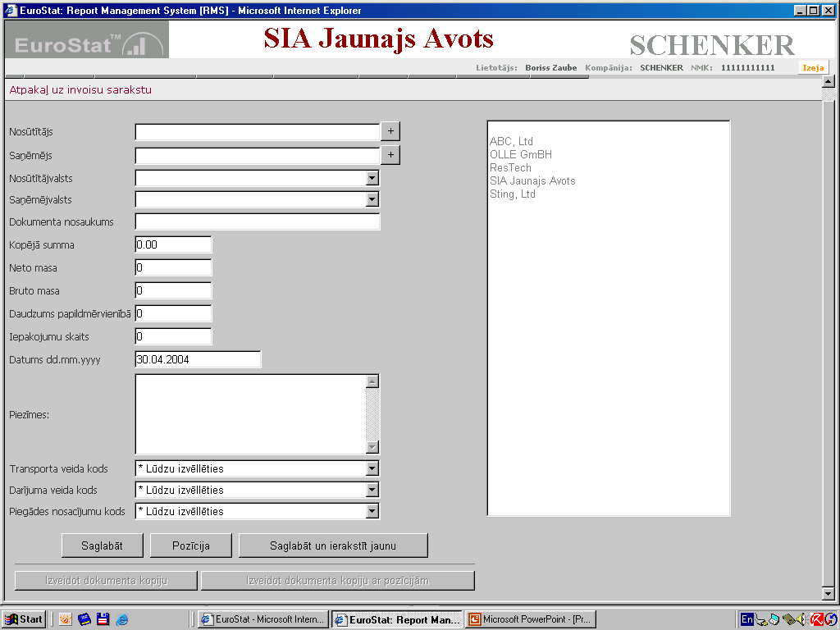Focus the Saņēmējs input field
This screenshot has height=630, width=840.
click(x=257, y=155)
